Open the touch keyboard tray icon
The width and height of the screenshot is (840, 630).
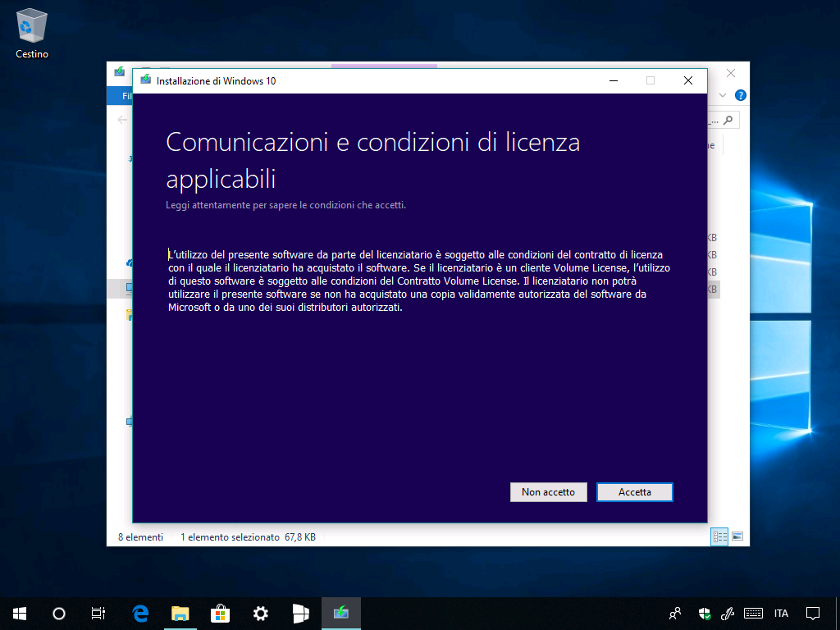click(753, 614)
